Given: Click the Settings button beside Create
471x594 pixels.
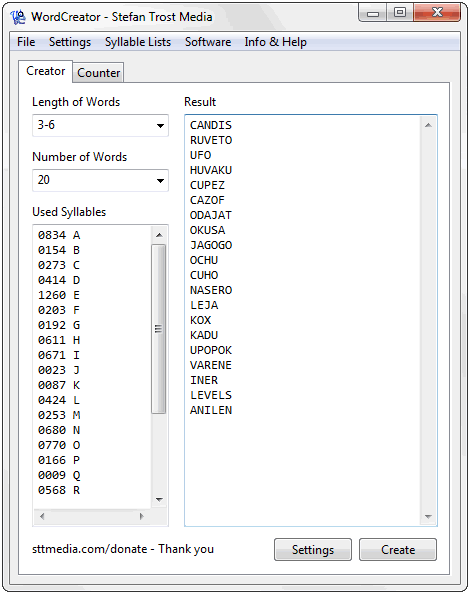Looking at the screenshot, I should pos(313,549).
